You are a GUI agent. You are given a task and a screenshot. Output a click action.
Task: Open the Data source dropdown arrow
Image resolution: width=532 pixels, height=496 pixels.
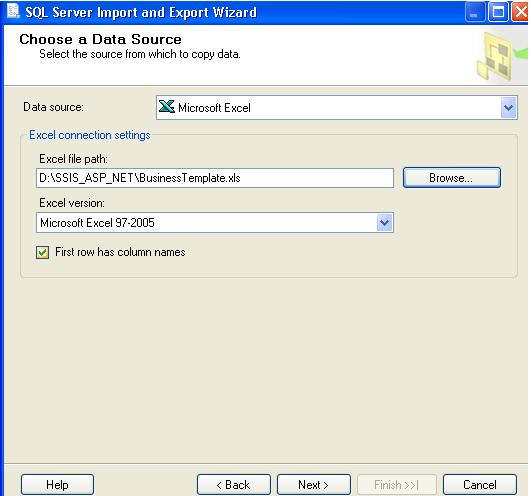pyautogui.click(x=508, y=108)
